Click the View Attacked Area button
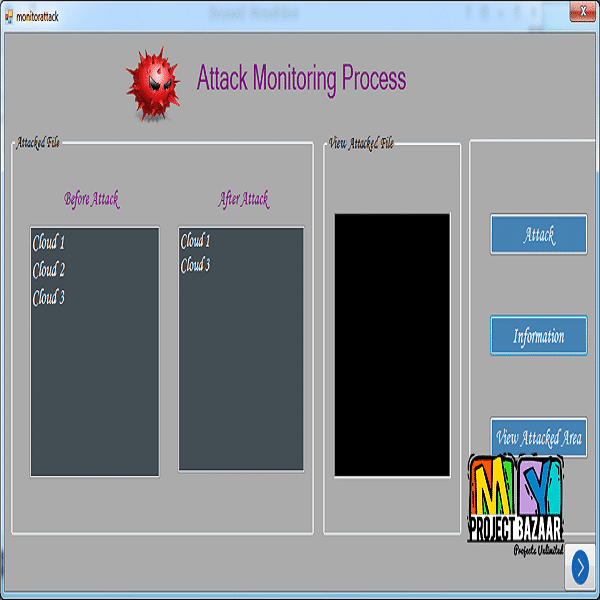The height and width of the screenshot is (600, 600). [538, 437]
